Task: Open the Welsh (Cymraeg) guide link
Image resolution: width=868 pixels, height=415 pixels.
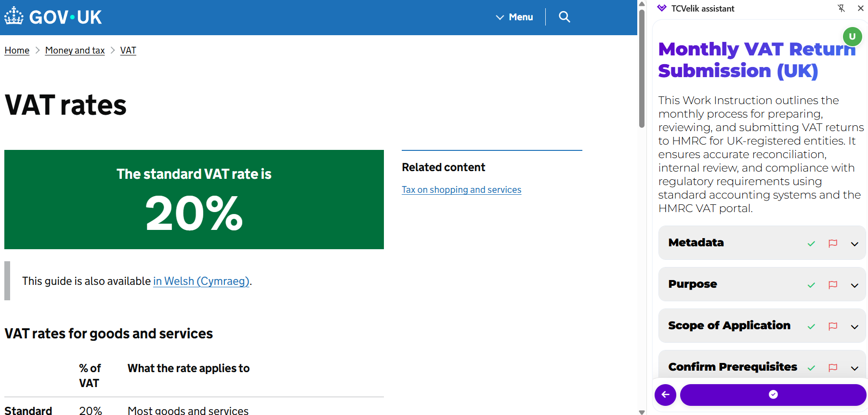Action: point(201,281)
